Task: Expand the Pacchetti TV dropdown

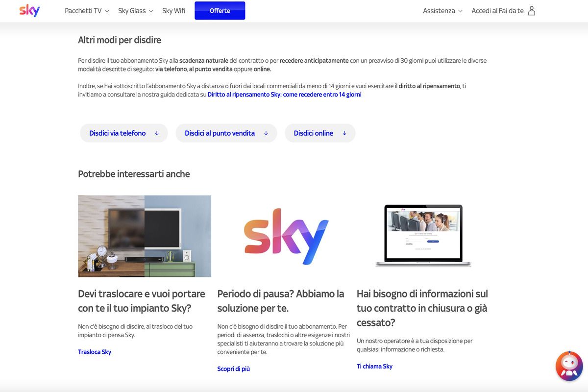Action: [x=87, y=11]
